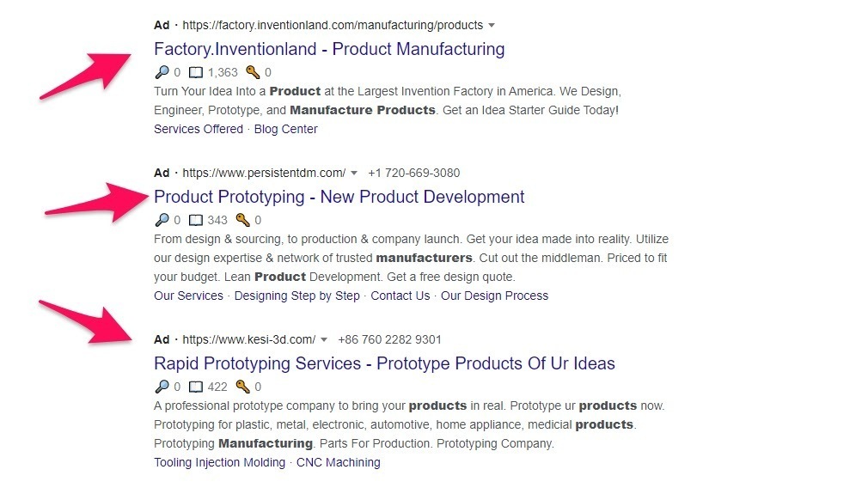868x500 pixels.
Task: Click key icon under Product Prototyping title
Action: (x=242, y=221)
